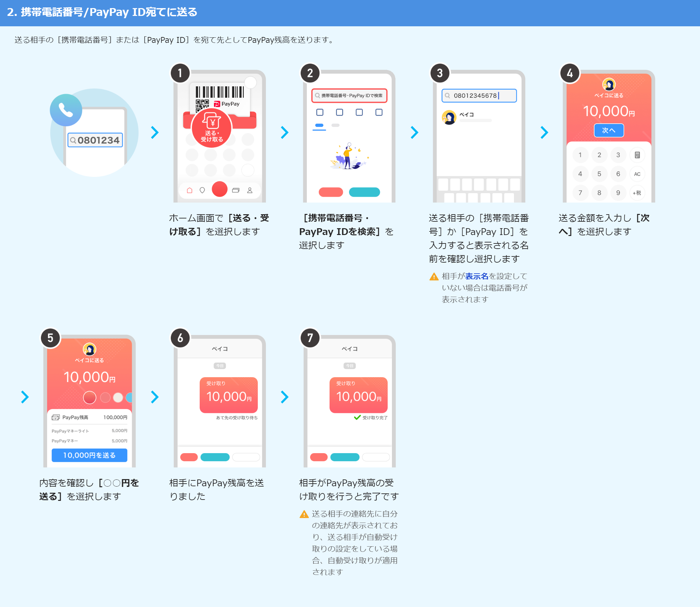Select the red theme color circle

90,397
